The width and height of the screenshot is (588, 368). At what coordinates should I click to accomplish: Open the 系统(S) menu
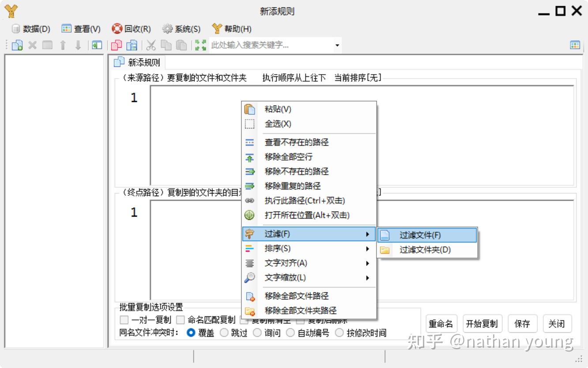(x=181, y=29)
